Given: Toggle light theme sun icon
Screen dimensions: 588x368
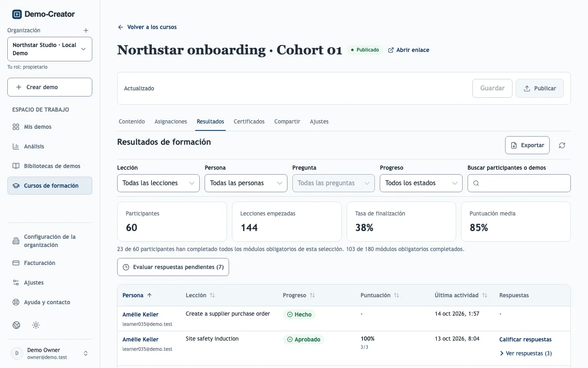Looking at the screenshot, I should click(x=36, y=325).
